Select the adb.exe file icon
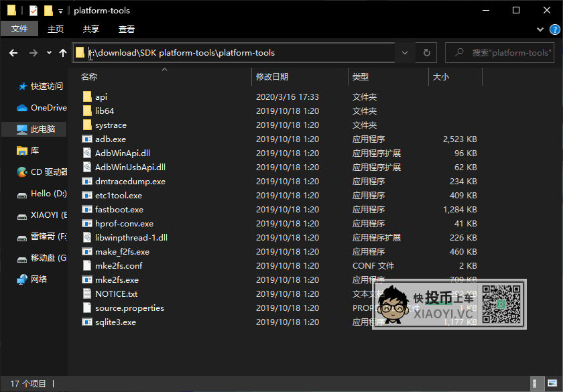 pos(87,139)
